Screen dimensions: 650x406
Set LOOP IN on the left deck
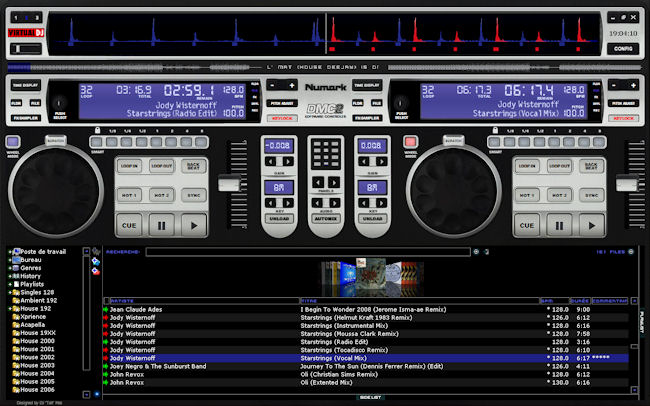tap(129, 165)
